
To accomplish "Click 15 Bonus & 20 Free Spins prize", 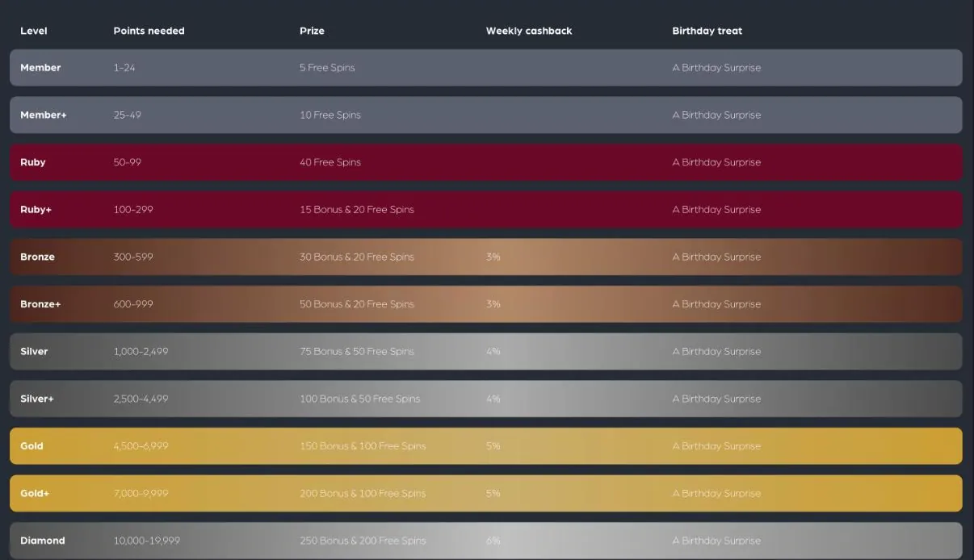I will [x=357, y=210].
